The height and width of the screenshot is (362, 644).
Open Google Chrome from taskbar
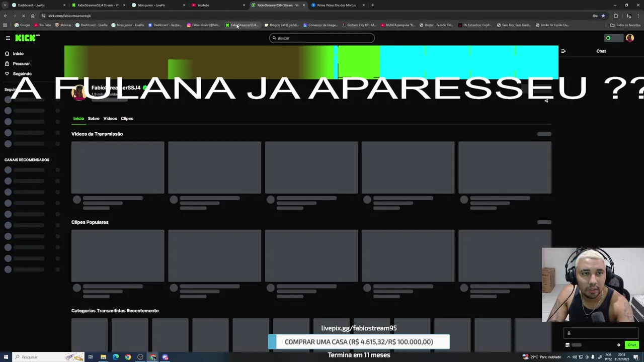pos(128,357)
